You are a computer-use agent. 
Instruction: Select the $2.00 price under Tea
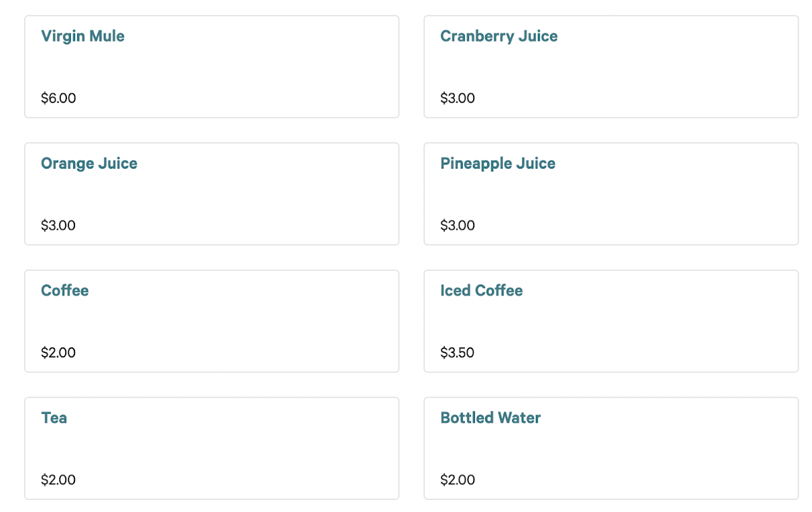58,480
